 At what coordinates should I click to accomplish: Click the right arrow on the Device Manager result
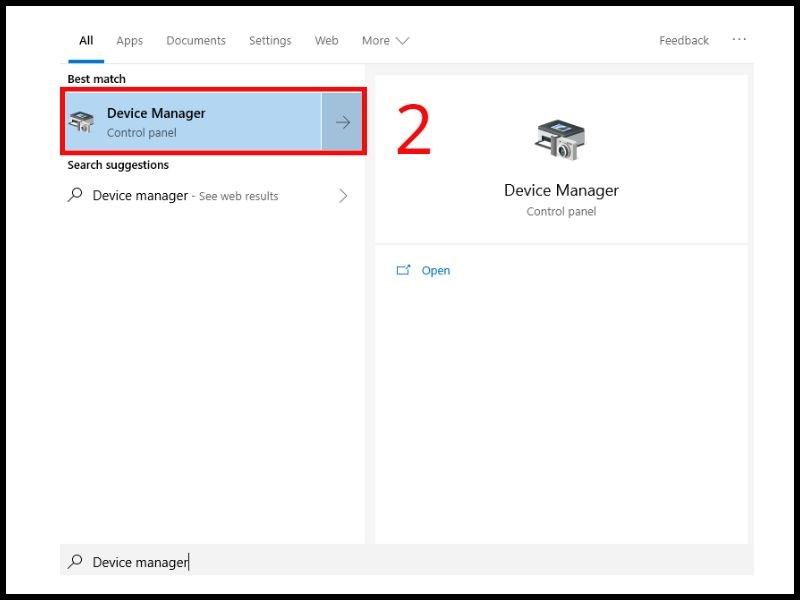click(x=343, y=121)
